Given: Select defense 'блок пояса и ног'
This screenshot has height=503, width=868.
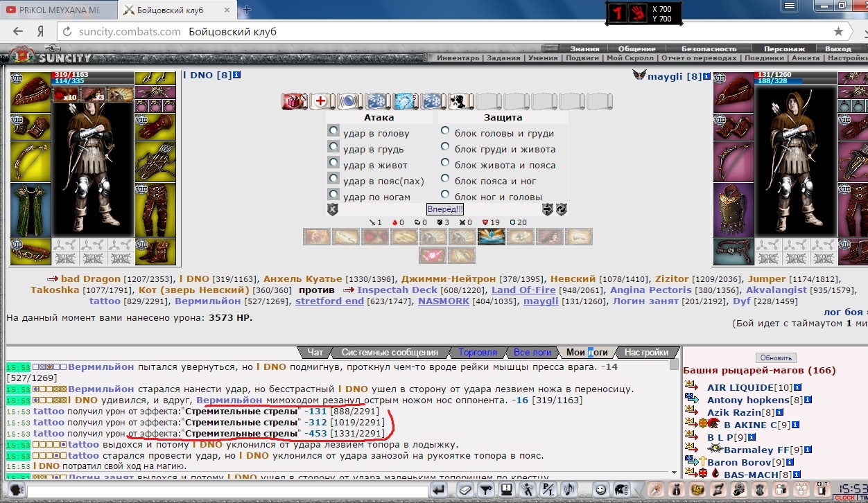Looking at the screenshot, I should 444,179.
